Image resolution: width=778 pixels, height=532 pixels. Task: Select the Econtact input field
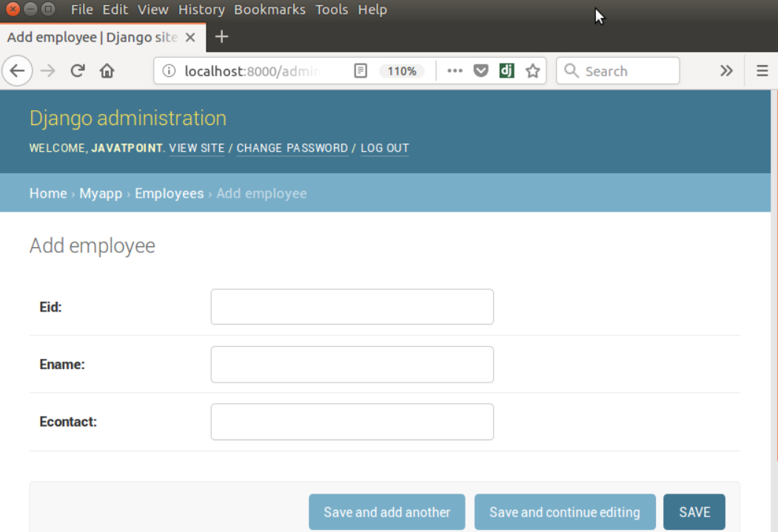(x=352, y=422)
